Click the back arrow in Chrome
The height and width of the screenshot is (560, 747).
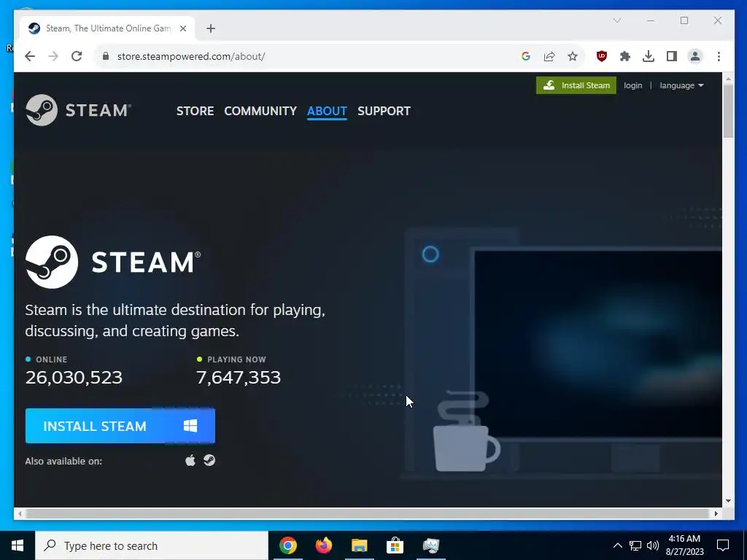(x=30, y=56)
